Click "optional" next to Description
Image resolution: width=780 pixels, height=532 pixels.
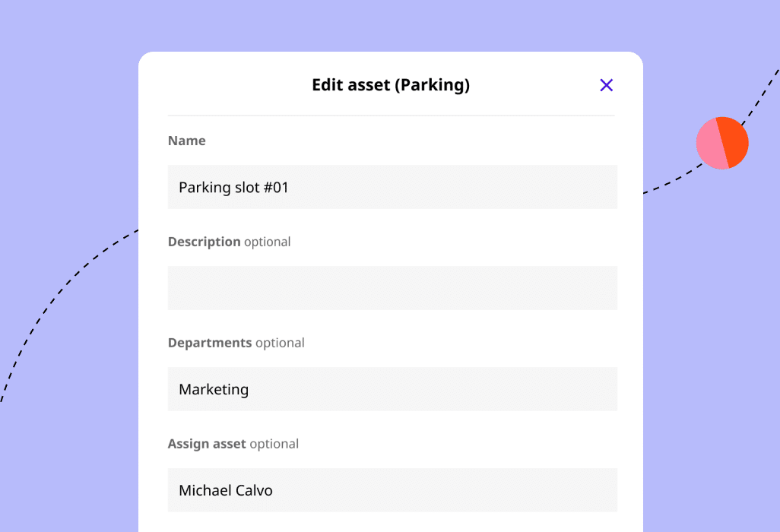pyautogui.click(x=267, y=242)
